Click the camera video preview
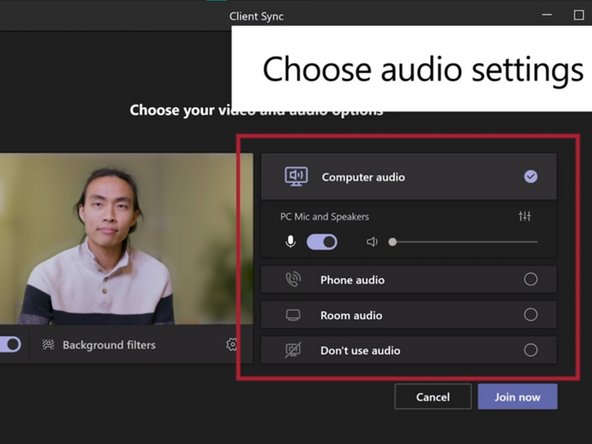This screenshot has width=592, height=444. (x=126, y=239)
